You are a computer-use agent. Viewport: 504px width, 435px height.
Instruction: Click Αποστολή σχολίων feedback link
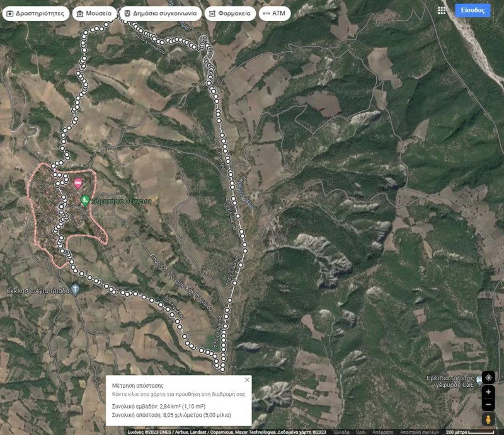[419, 432]
